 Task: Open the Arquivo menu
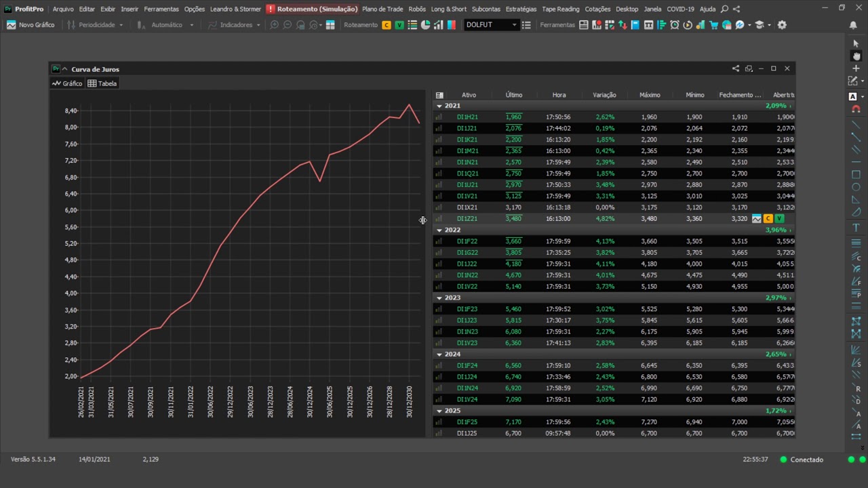(63, 9)
